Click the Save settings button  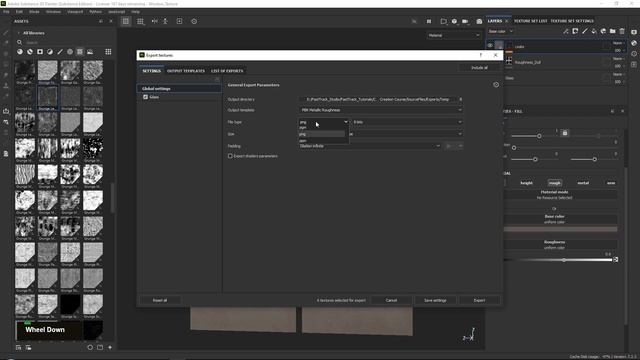click(435, 300)
